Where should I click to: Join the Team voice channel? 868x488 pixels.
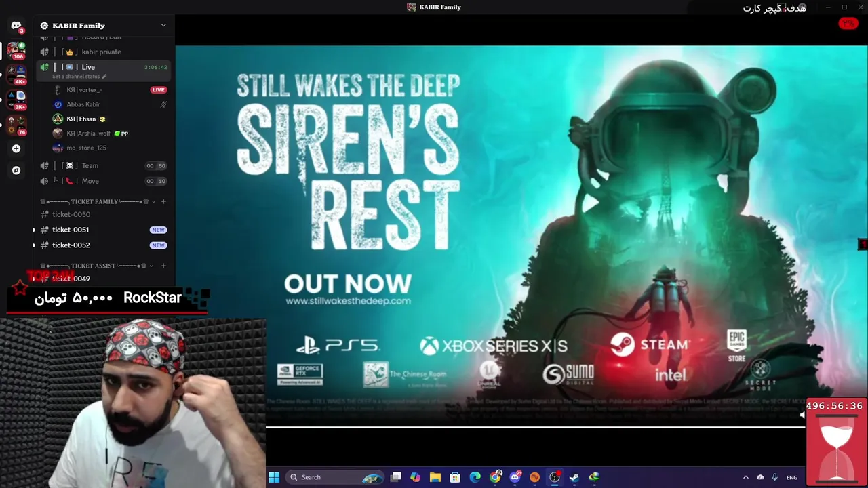[104, 165]
